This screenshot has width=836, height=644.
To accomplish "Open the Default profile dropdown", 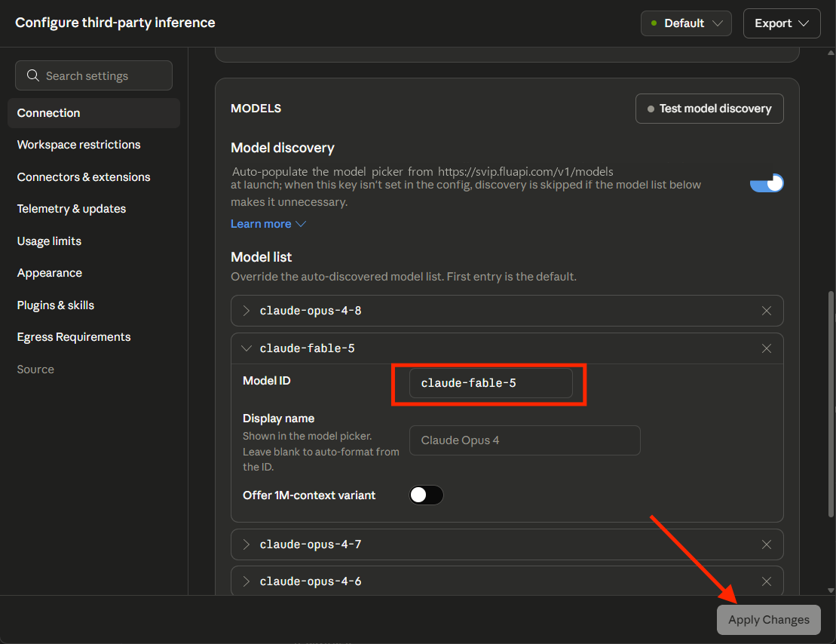I will click(x=686, y=23).
